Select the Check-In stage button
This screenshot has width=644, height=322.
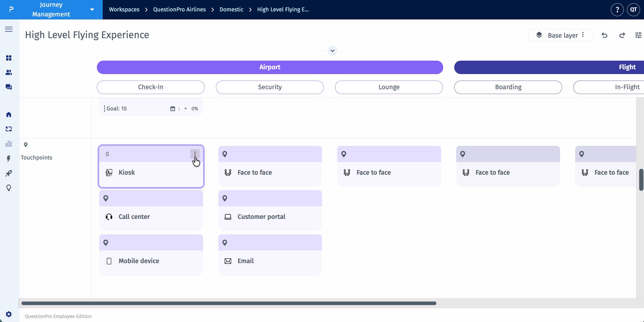pyautogui.click(x=151, y=87)
